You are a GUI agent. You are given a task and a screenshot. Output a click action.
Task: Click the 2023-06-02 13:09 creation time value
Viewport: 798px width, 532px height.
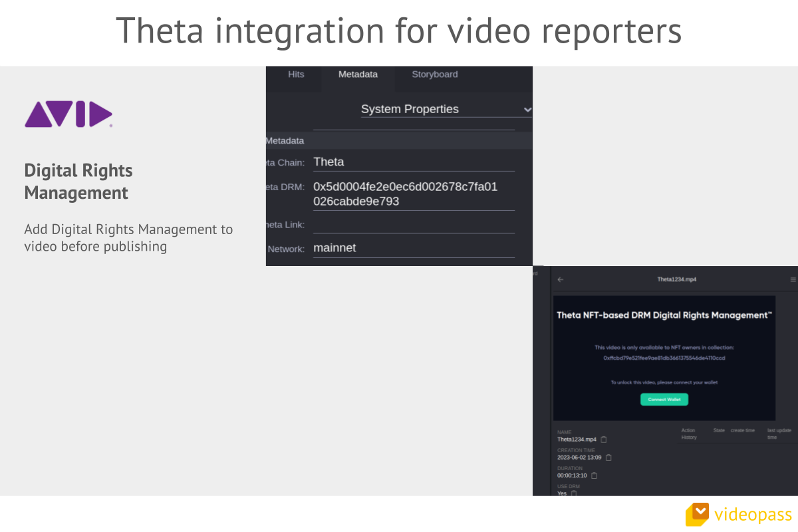579,458
